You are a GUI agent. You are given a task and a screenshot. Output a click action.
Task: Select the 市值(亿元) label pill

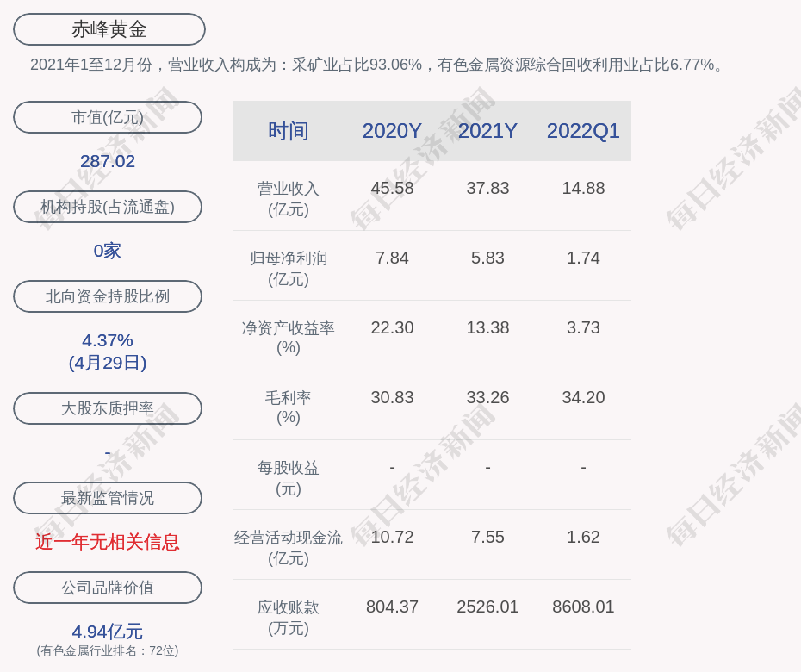(108, 117)
